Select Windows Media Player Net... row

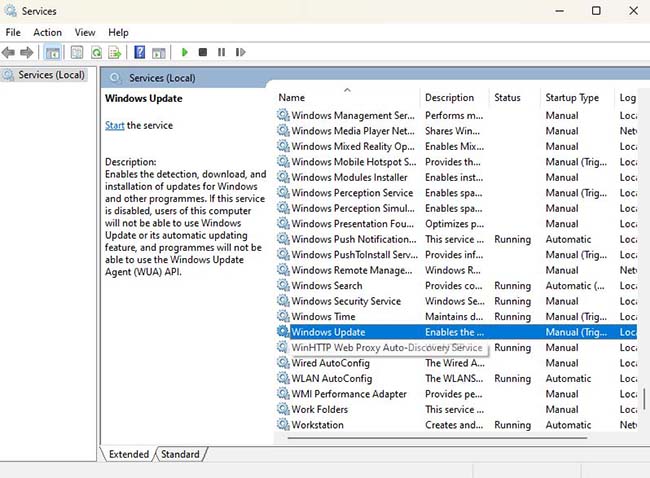pos(456,131)
